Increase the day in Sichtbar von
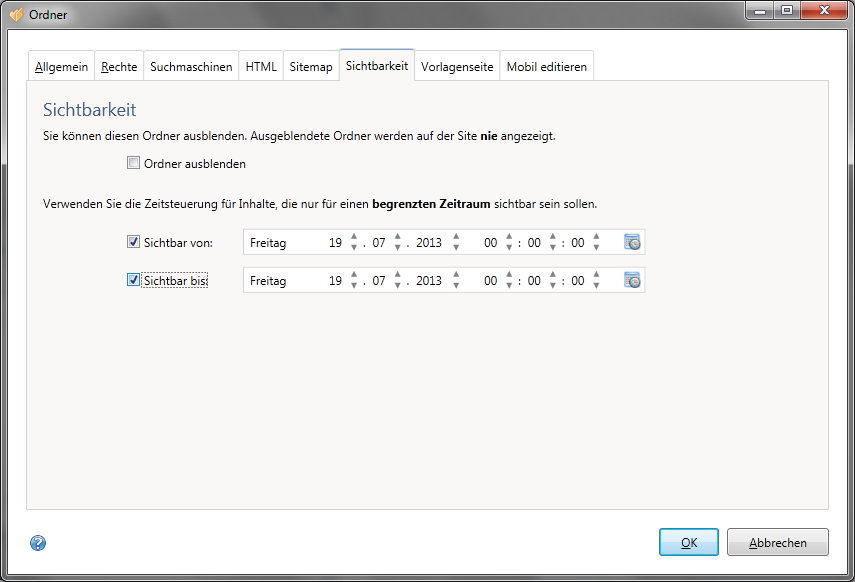Screen dimensions: 855x582 [x=353, y=237]
